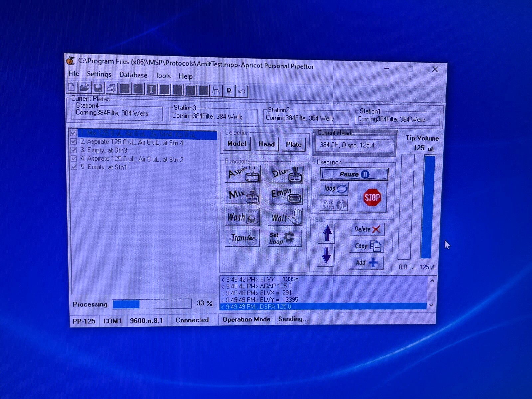Toggle the loop execution button
The width and height of the screenshot is (532, 399).
(x=334, y=189)
